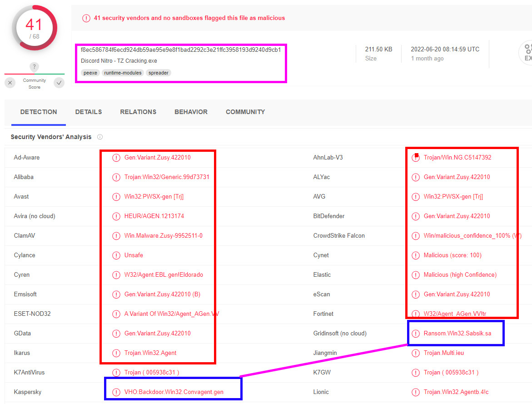Click the 2022-06-20 08:14:59 UTC timestamp

[x=445, y=49]
